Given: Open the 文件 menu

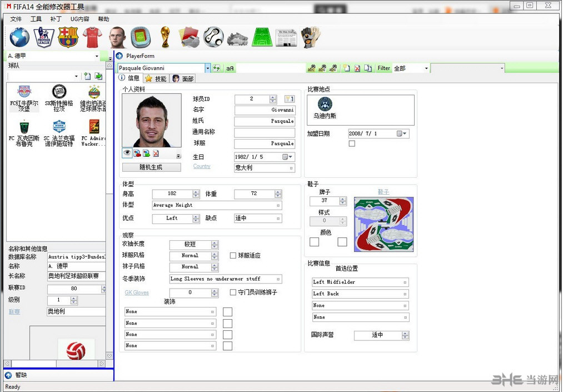Looking at the screenshot, I should pyautogui.click(x=16, y=19).
